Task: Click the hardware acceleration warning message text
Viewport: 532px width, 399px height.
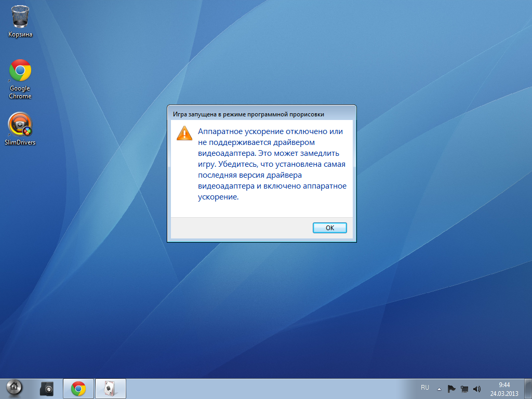Action: pos(272,164)
